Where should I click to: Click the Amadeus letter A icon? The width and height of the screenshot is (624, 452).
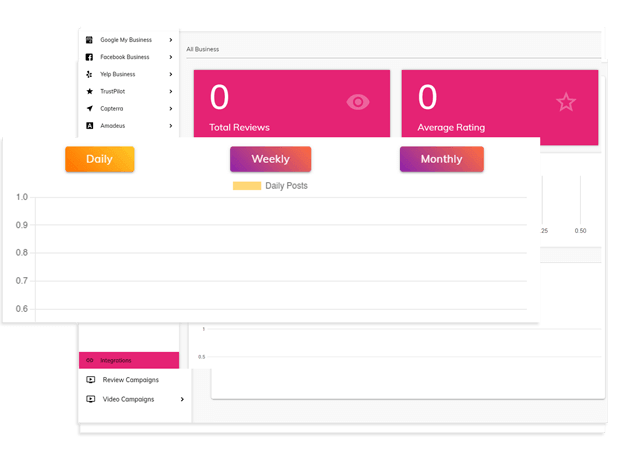[90, 126]
